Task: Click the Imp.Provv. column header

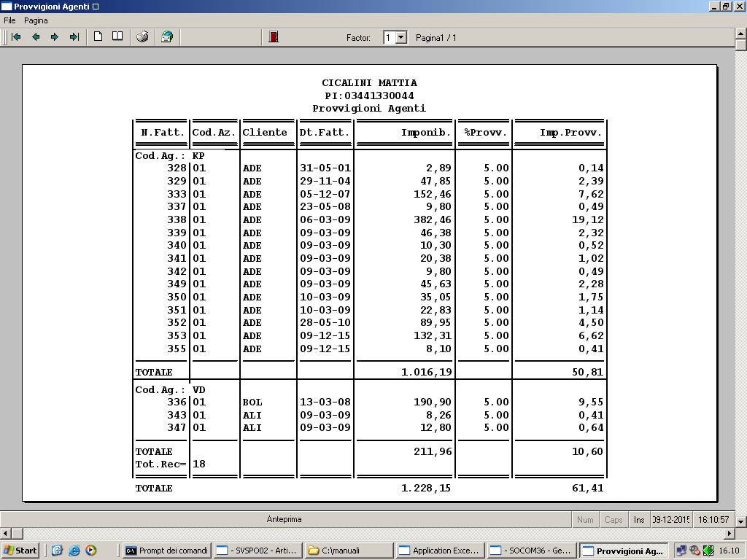Action: [570, 133]
